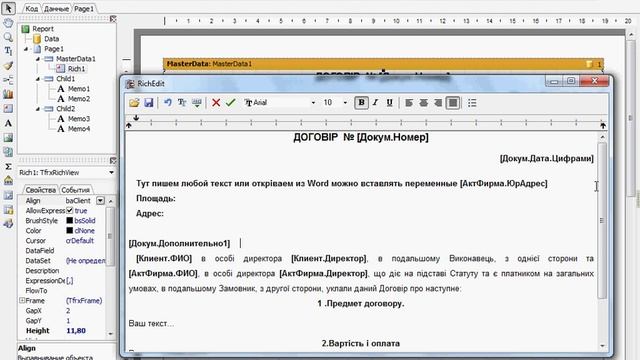Toggle the AllowExpressions true checkbox
640x360 pixels.
pyautogui.click(x=70, y=211)
